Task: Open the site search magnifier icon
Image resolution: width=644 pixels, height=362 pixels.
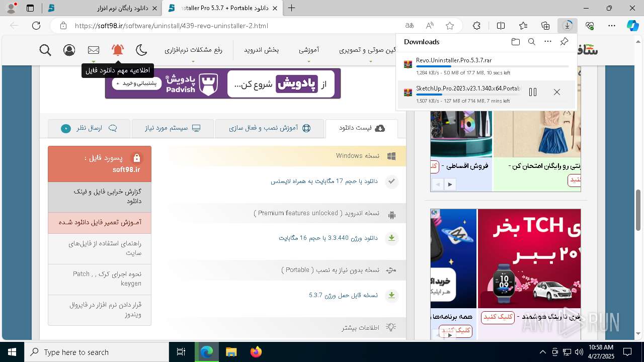Action: (45, 50)
